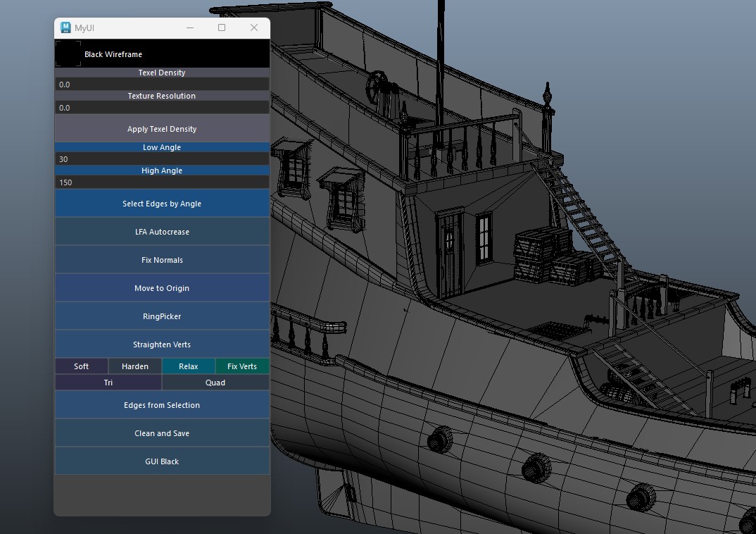Click the green Fix Verts button
This screenshot has width=756, height=534.
pos(242,366)
